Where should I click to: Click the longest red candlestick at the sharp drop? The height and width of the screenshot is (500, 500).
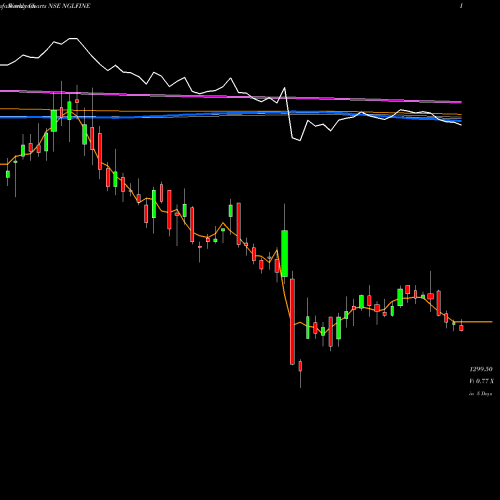(x=292, y=322)
